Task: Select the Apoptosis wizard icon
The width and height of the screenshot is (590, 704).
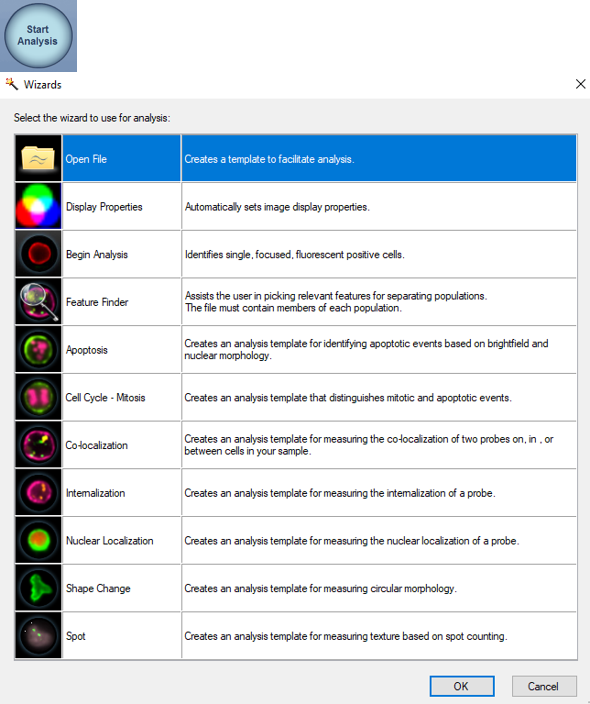Action: point(38,349)
